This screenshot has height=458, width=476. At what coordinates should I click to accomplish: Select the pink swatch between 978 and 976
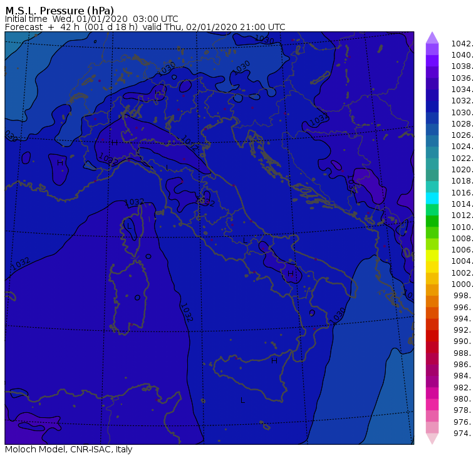pos(432,416)
